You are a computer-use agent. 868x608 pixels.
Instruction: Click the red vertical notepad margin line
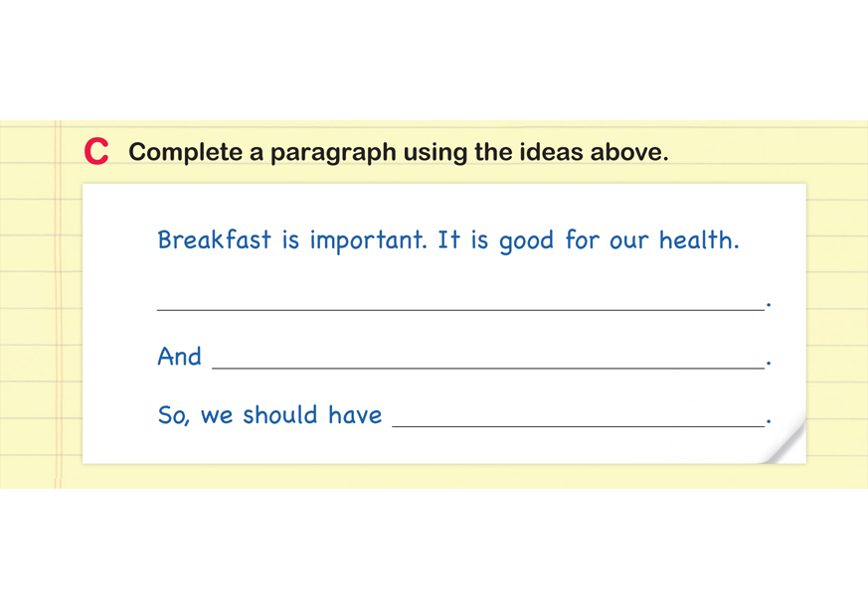(x=58, y=298)
